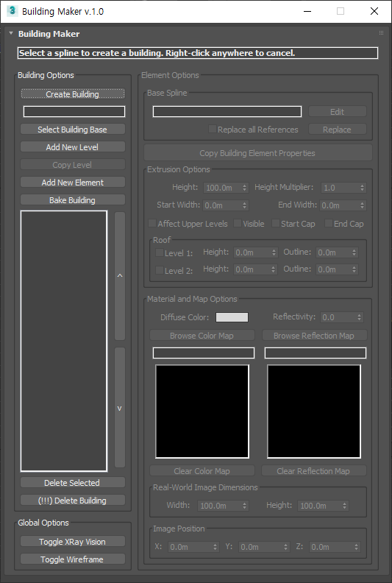Click the Image Position X value field

pyautogui.click(x=190, y=547)
